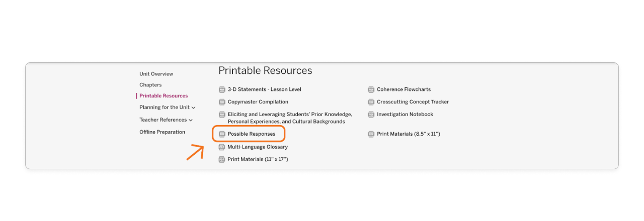Image resolution: width=644 pixels, height=221 pixels.
Task: Expand the Teacher References chevron
Action: coord(191,120)
